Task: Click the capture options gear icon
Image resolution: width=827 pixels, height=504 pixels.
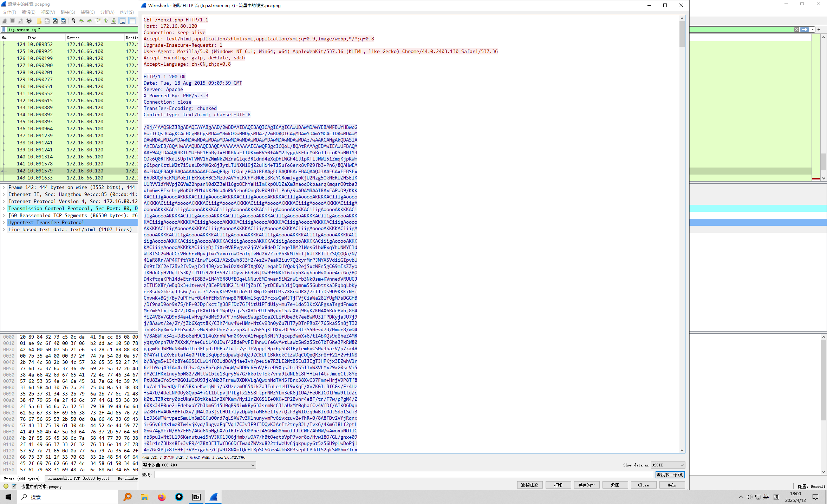Action: [29, 21]
